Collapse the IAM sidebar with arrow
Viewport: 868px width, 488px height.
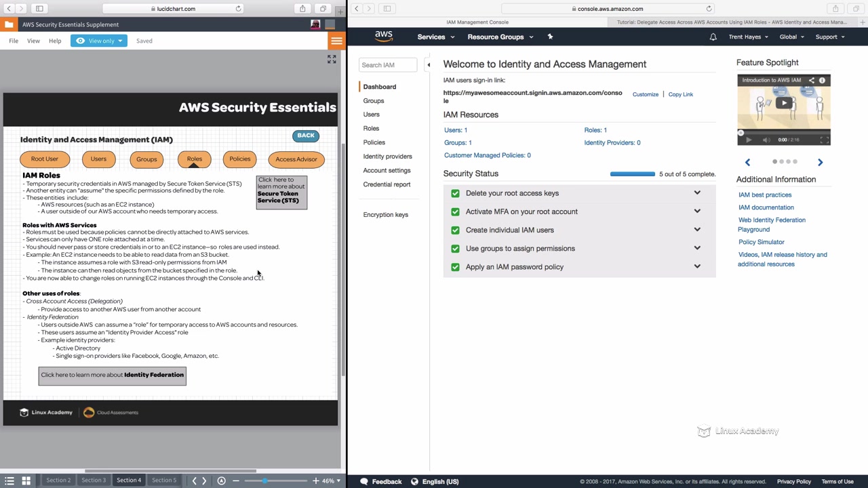tap(428, 65)
